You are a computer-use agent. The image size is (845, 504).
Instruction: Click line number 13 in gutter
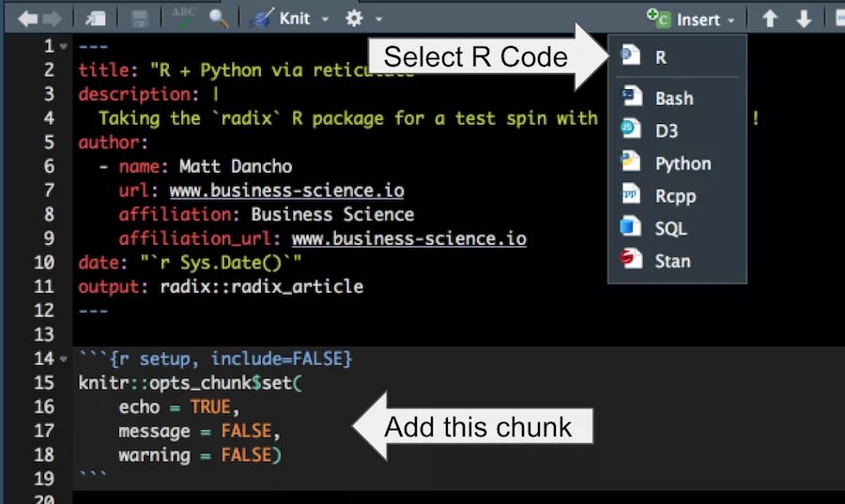tap(44, 334)
